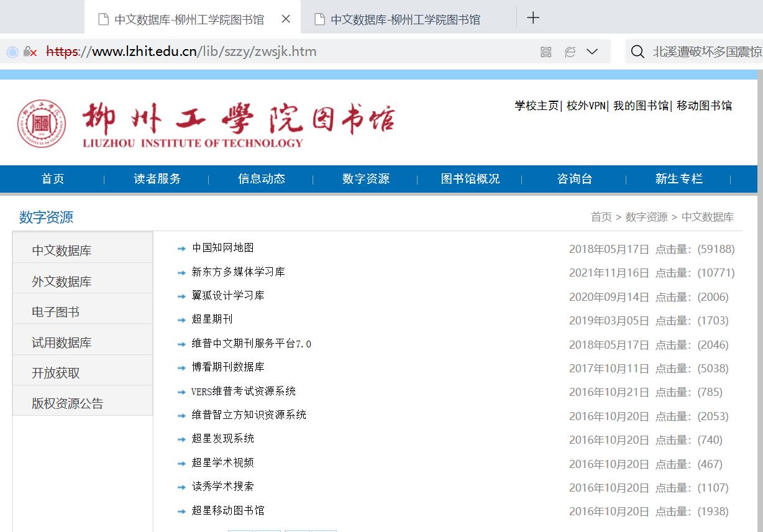Click the arrow bullet beside 维普中文期刊服务平台7.0
The width and height of the screenshot is (763, 532).
pos(181,344)
